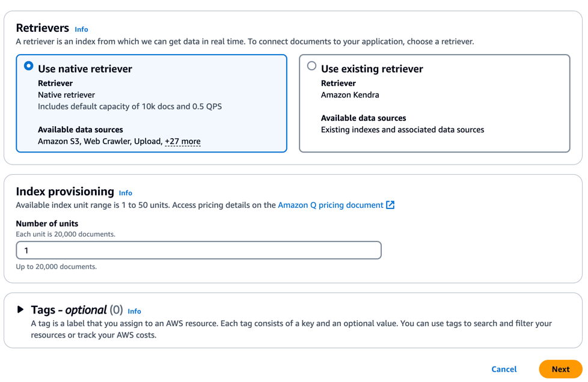Viewport: 588px width, 382px height.
Task: Click the Index provisioning section heading
Action: click(65, 192)
